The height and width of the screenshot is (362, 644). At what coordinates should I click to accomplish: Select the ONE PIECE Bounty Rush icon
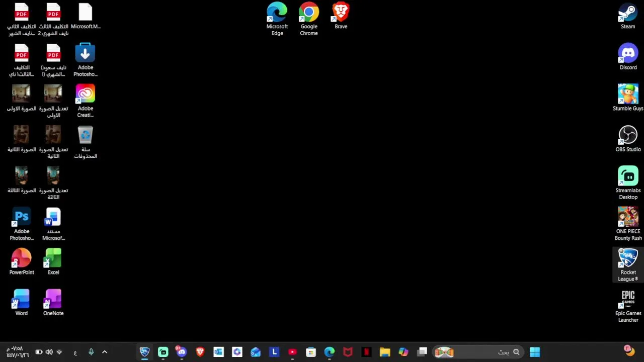coord(628,224)
